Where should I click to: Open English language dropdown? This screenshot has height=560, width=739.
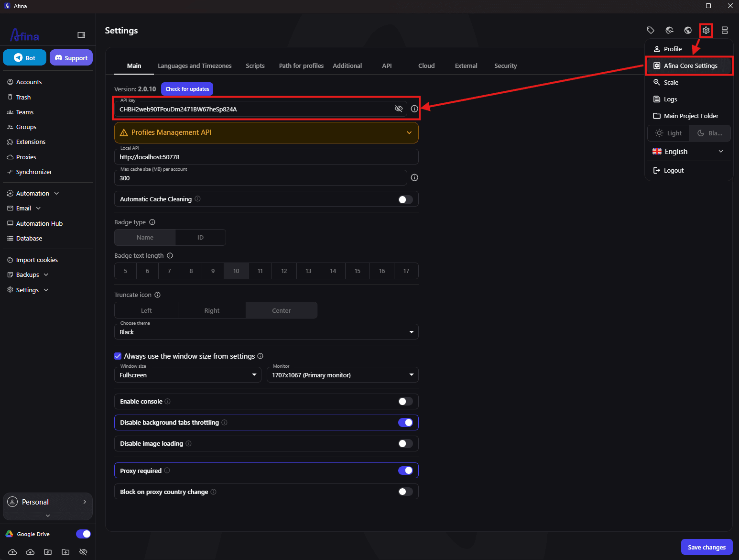tap(688, 151)
